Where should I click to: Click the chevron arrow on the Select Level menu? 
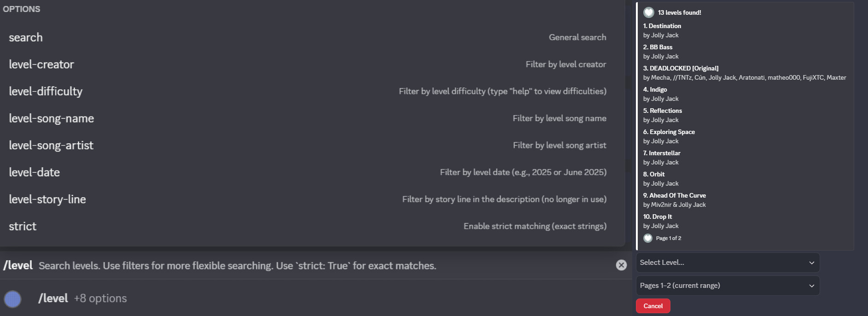(811, 263)
